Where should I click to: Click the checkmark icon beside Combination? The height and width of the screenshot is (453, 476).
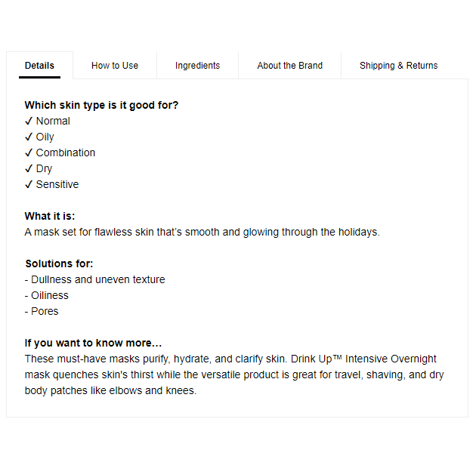point(29,153)
